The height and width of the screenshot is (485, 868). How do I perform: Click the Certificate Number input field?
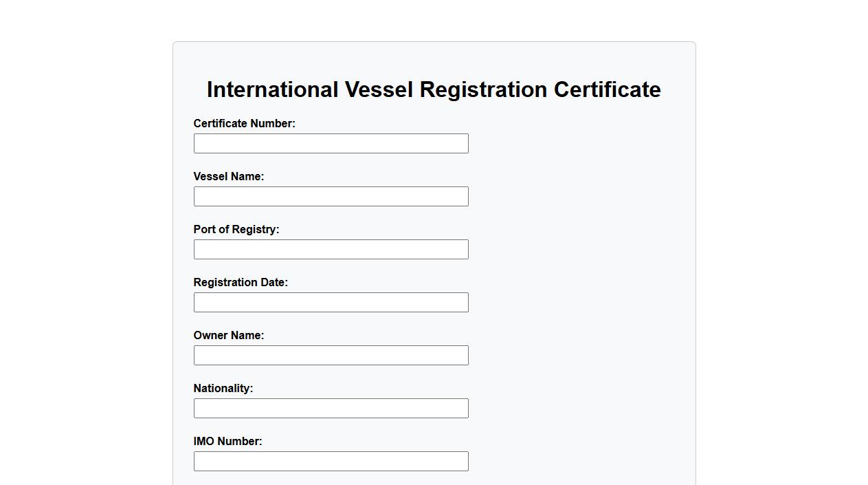[331, 144]
